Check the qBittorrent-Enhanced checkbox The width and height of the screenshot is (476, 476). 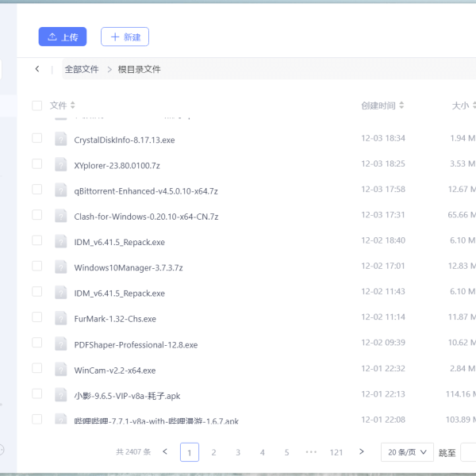pyautogui.click(x=37, y=189)
